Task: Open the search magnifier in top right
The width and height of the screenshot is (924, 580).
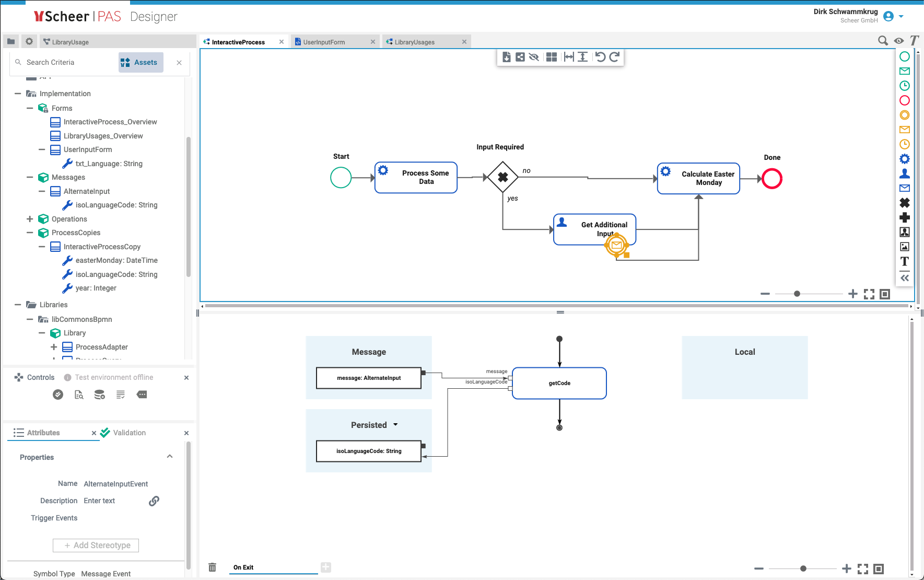Action: coord(883,41)
